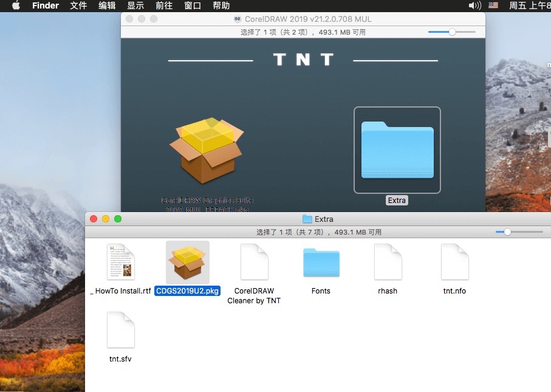Open the 文件 (File) menu
The width and height of the screenshot is (551, 392).
[78, 5]
